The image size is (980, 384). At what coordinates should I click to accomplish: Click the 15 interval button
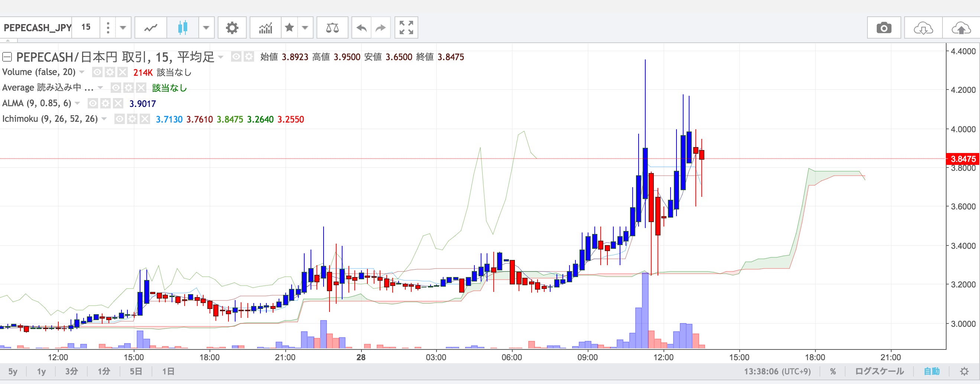point(86,27)
